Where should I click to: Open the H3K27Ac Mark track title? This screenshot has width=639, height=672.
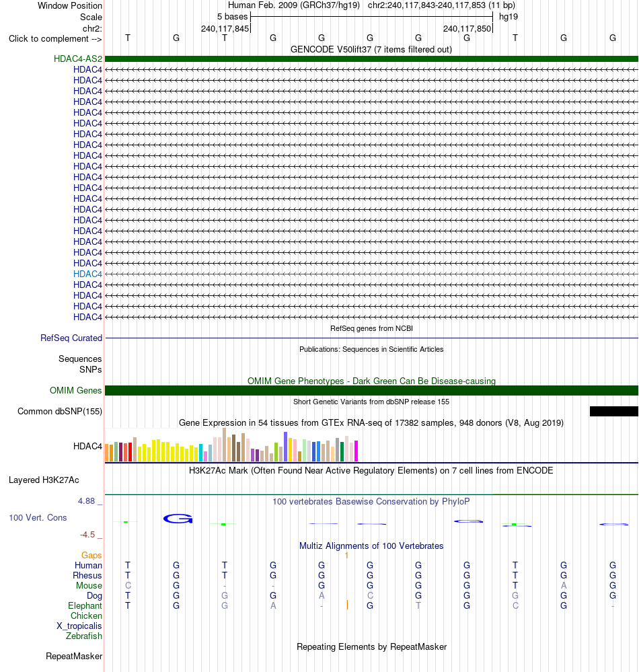[x=371, y=471]
